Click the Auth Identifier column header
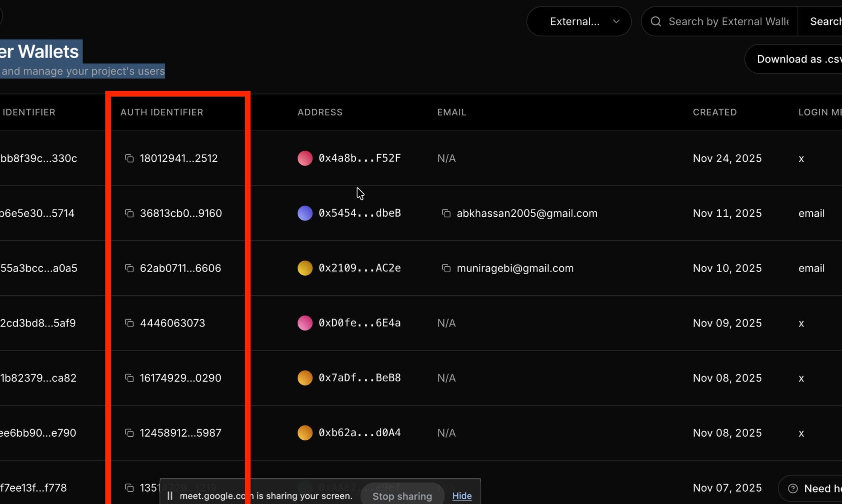Viewport: 842px width, 504px height. coord(161,112)
